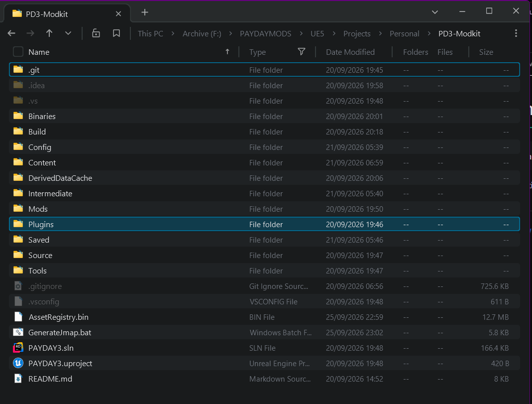
Task: Select the Tools folder name
Action: click(x=37, y=271)
